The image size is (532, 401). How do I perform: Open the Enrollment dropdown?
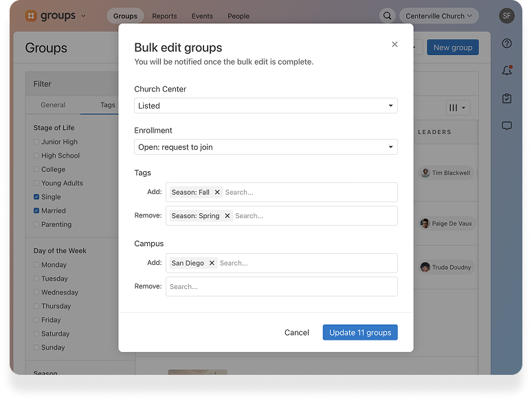pyautogui.click(x=266, y=147)
